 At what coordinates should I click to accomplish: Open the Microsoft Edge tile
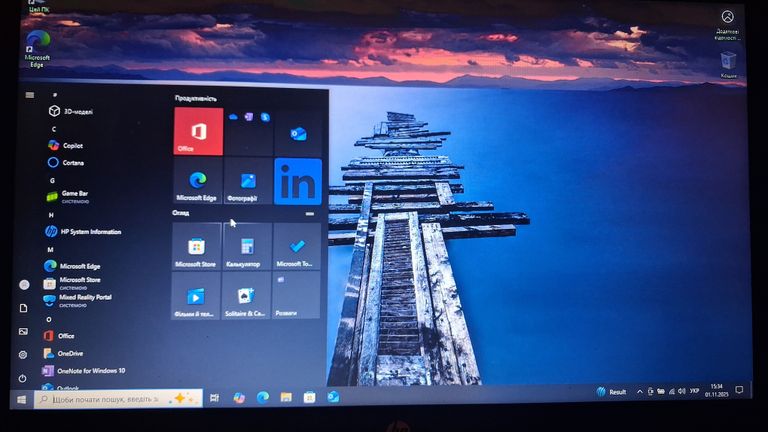click(x=197, y=182)
